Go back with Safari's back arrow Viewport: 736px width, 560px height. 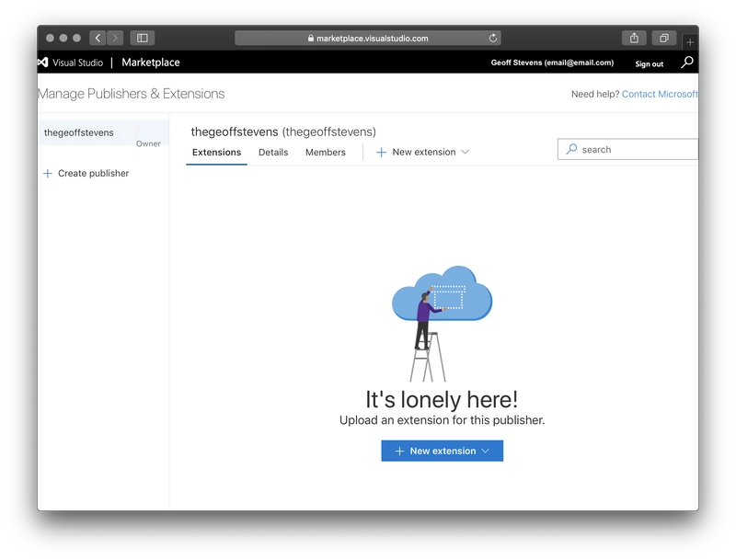(x=98, y=38)
